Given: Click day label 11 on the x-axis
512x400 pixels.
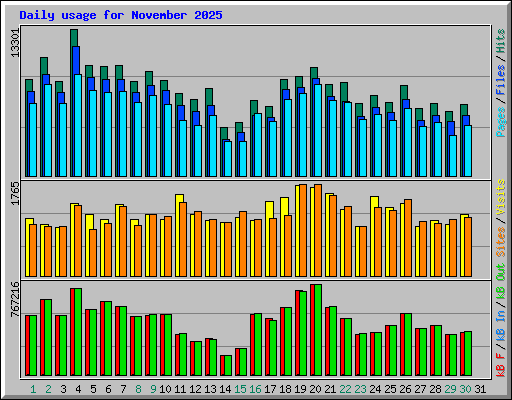Looking at the screenshot, I should [x=180, y=389].
